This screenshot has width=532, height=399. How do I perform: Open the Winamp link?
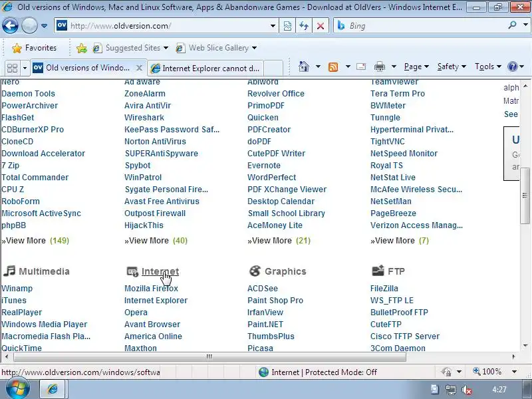17,289
